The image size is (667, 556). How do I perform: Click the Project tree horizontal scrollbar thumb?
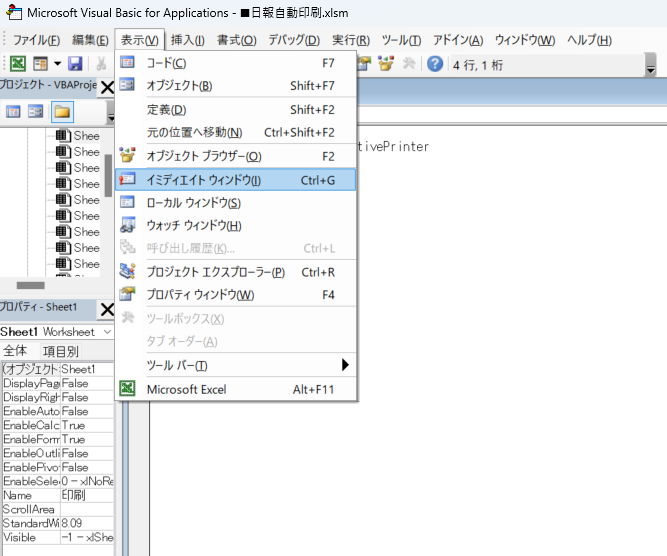click(31, 285)
